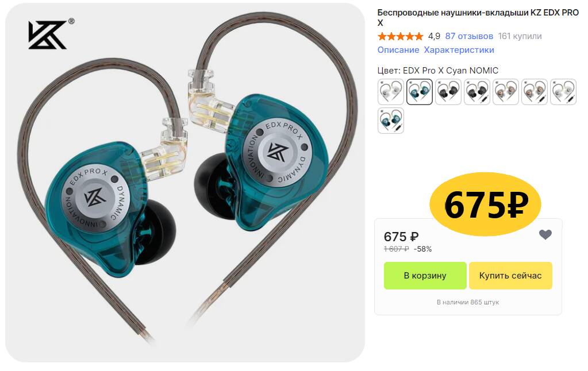The width and height of the screenshot is (588, 371).
Task: Choose the black earphone swatch without mic
Action: (x=448, y=92)
